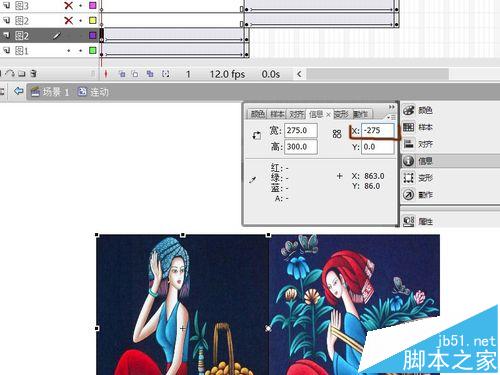The height and width of the screenshot is (375, 500).
Task: Click the 宽 width field 275.0
Action: pos(301,130)
